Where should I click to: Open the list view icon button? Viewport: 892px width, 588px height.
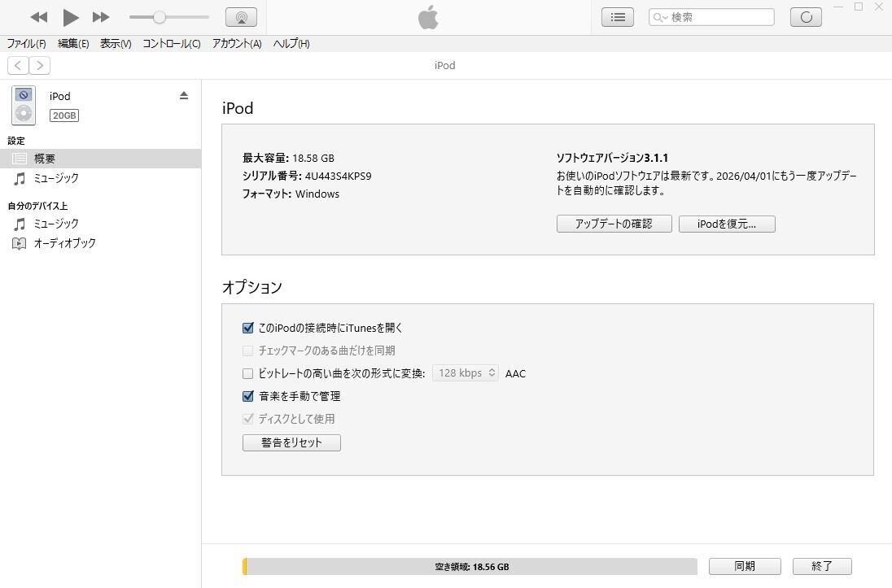pyautogui.click(x=618, y=17)
